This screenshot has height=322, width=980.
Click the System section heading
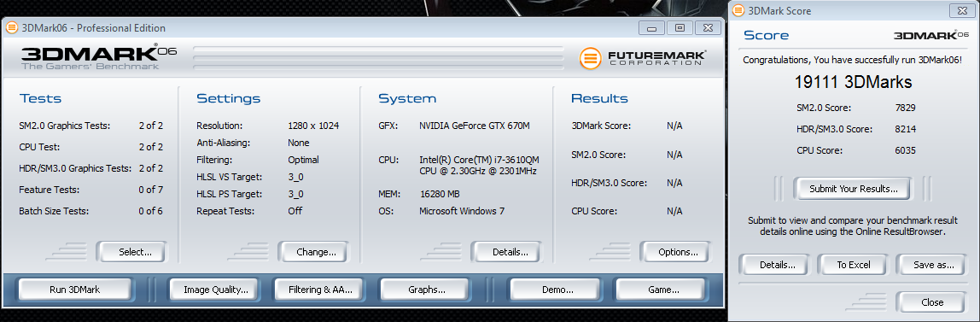[407, 99]
